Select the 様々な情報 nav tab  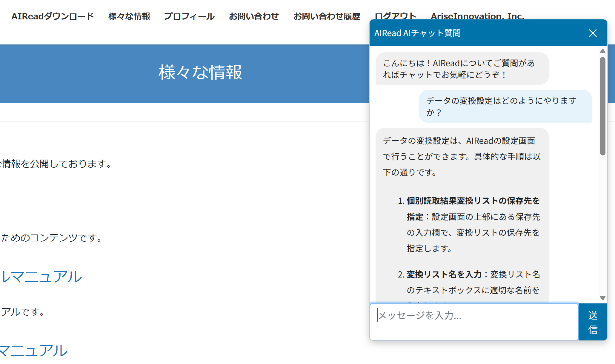click(x=129, y=16)
